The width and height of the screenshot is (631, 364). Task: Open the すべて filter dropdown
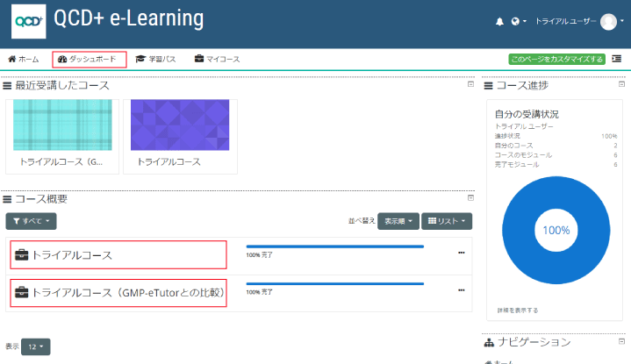32,221
